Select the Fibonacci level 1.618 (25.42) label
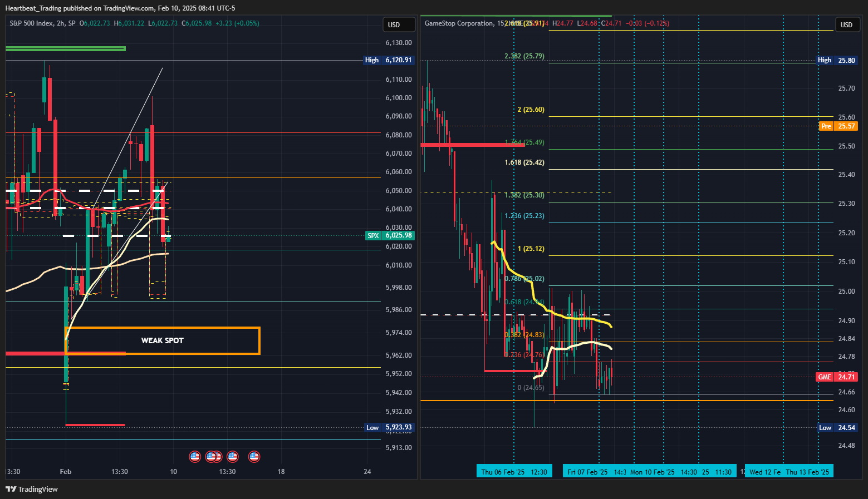The image size is (868, 499). pyautogui.click(x=524, y=162)
